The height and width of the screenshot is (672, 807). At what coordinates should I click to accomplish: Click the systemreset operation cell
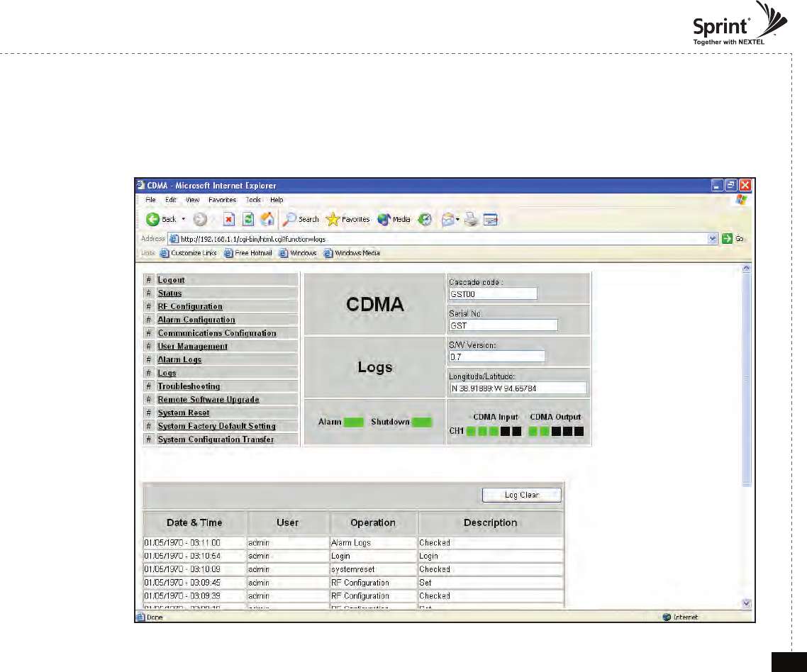point(373,570)
